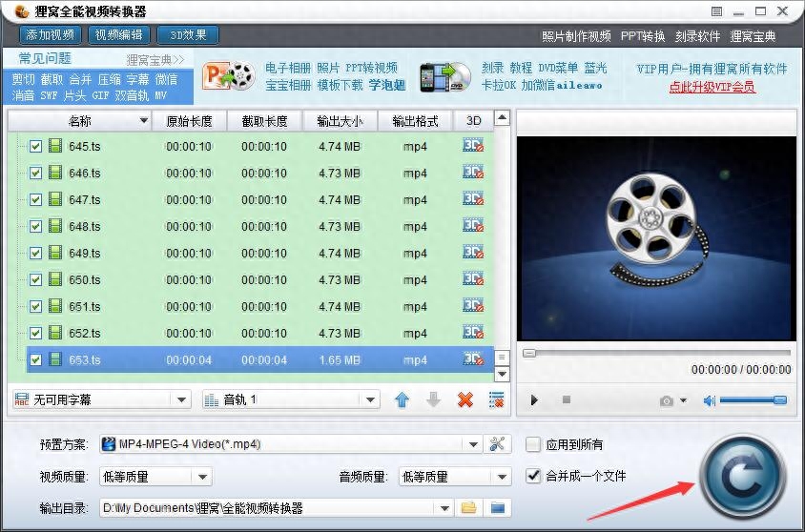Click film file icon of 645.ts

tap(55, 146)
